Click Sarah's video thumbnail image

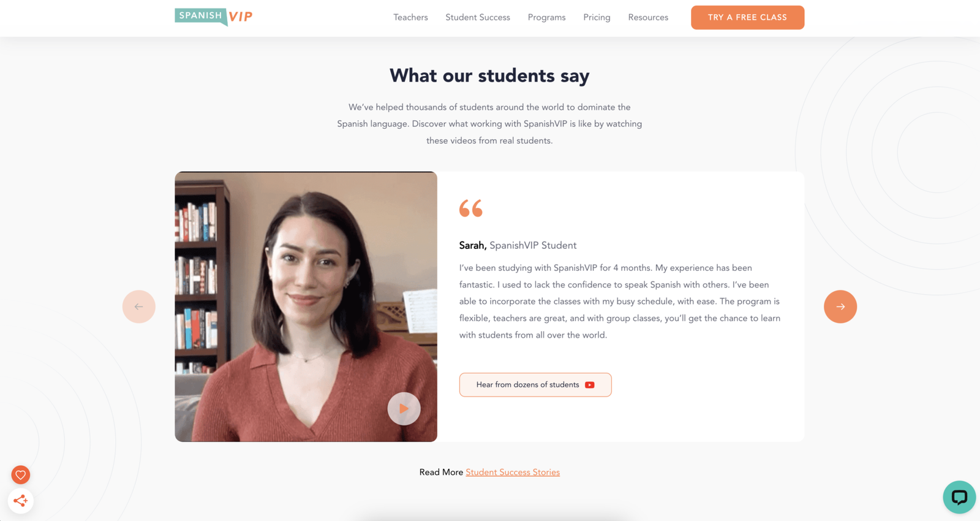pos(306,306)
